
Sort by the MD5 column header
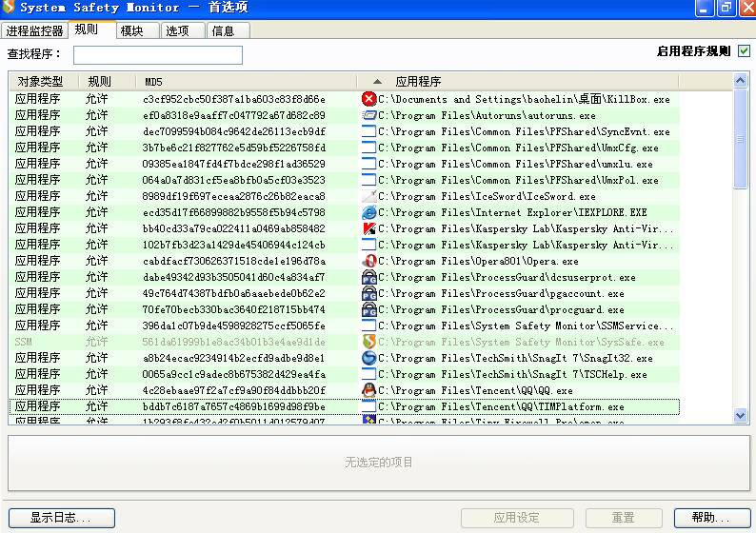pos(247,82)
